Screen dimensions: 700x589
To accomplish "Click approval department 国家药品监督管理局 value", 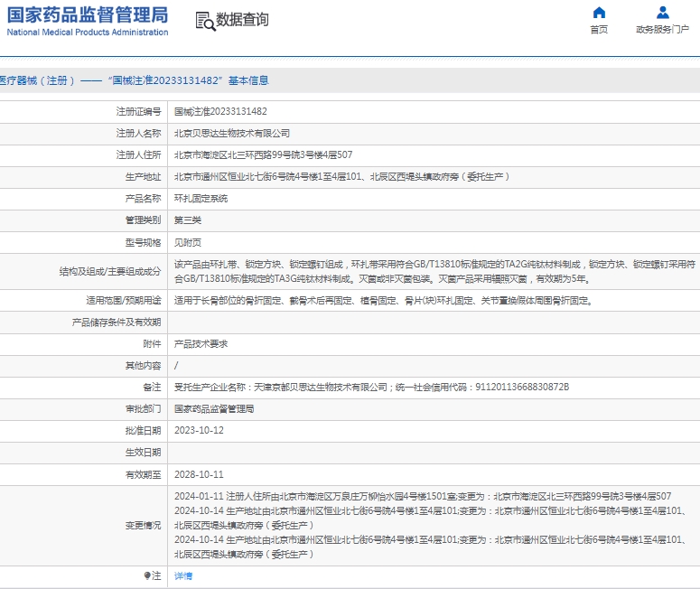I will [x=214, y=409].
